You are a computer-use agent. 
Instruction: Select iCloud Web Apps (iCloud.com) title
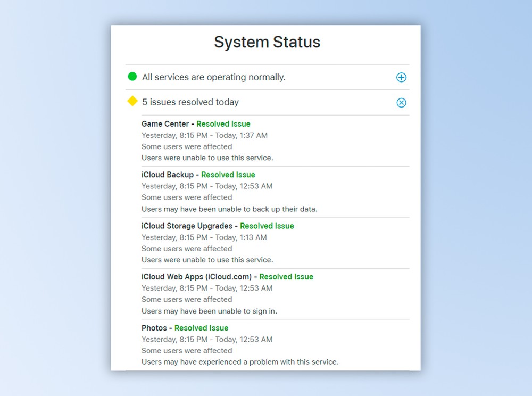pos(196,277)
